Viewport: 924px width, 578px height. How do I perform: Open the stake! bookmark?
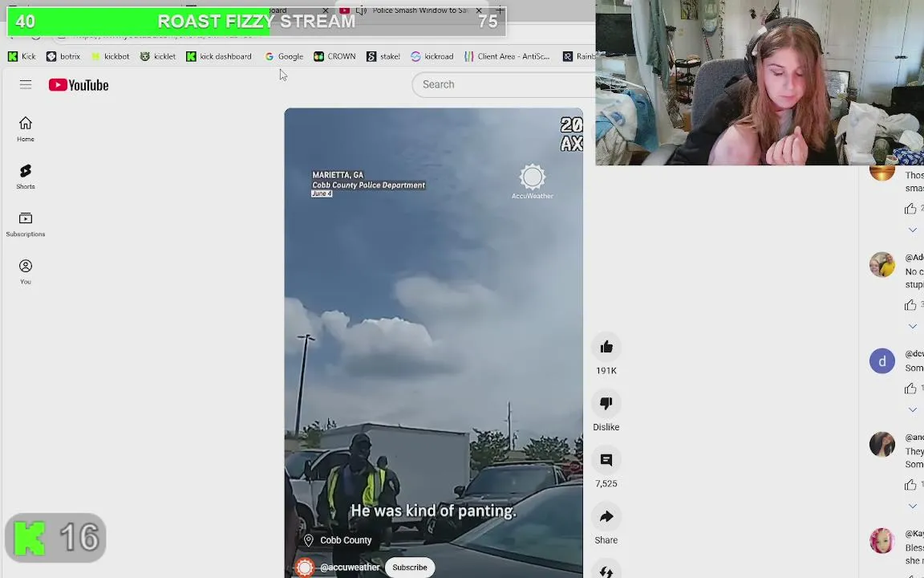pyautogui.click(x=383, y=56)
